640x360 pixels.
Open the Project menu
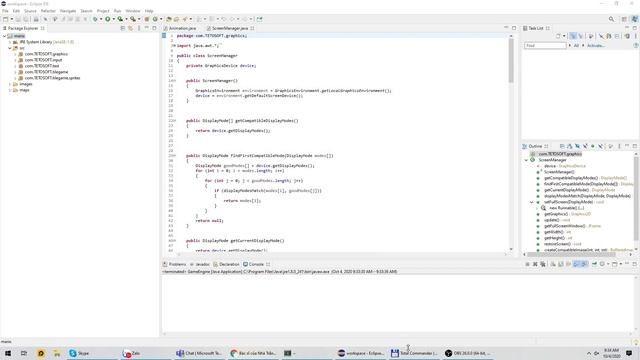click(103, 11)
